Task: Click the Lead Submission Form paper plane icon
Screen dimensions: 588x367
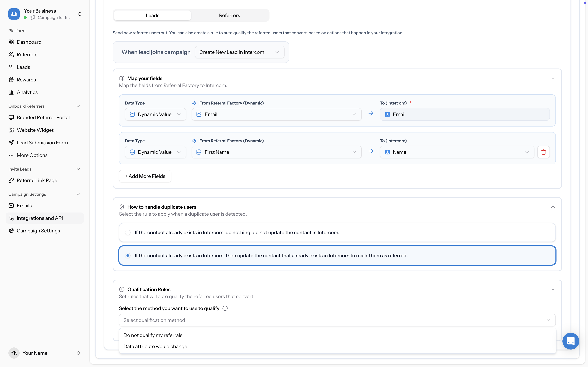Action: coord(11,142)
